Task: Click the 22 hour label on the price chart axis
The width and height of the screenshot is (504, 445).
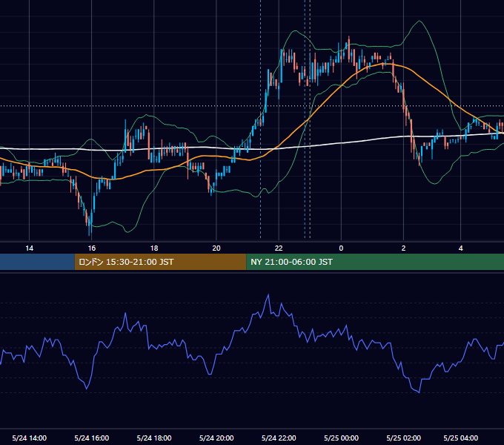Action: (279, 248)
